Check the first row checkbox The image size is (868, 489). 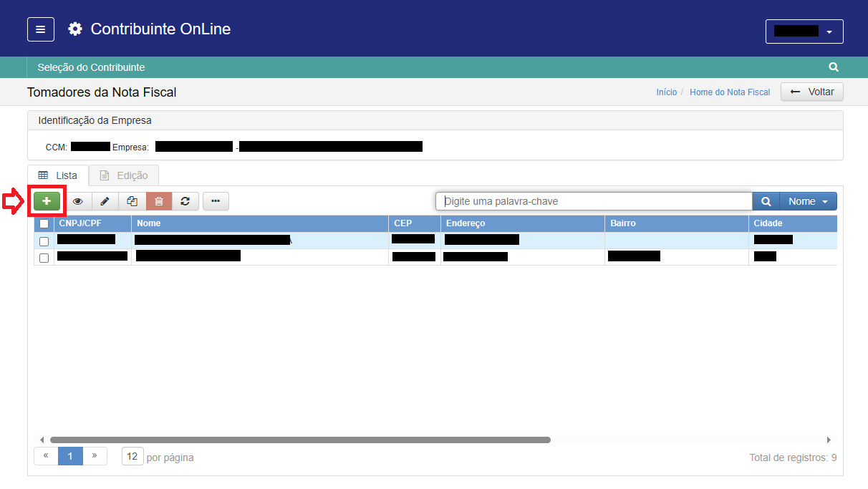(x=44, y=241)
